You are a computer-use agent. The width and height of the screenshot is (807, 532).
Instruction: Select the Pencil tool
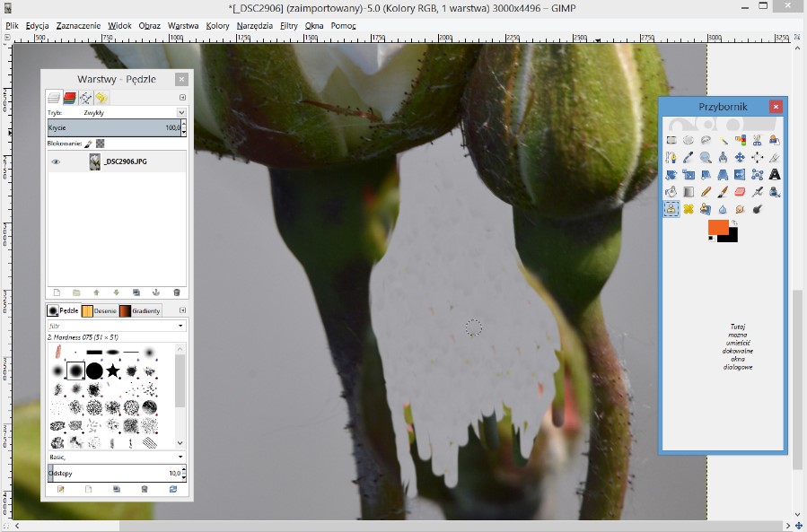tap(706, 191)
